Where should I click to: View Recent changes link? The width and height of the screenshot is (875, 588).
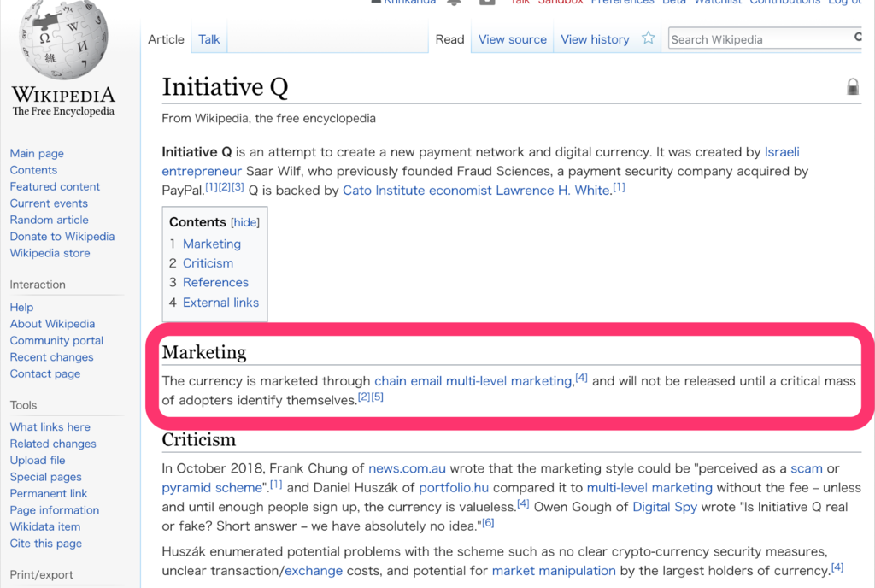(51, 357)
